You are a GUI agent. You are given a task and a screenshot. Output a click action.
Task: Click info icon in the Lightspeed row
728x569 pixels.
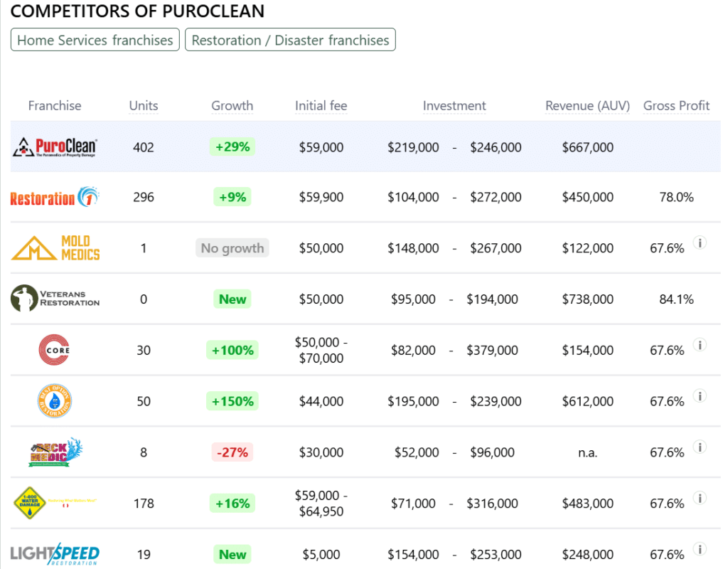click(x=700, y=549)
